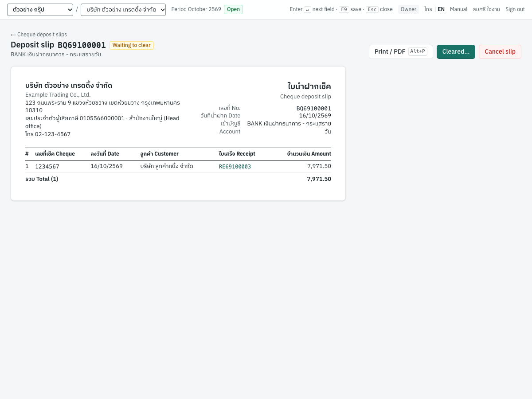
Task: Click the Cancel slip button
Action: (500, 52)
